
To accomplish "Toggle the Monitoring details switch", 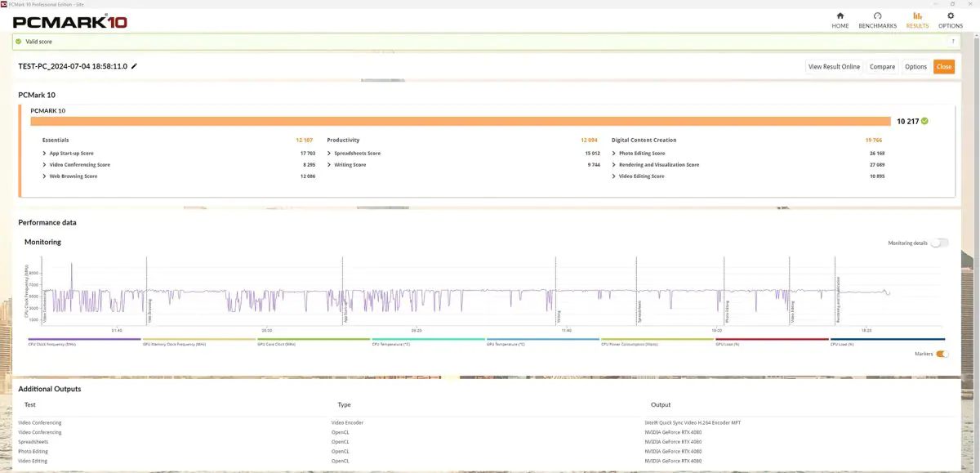I will click(939, 243).
